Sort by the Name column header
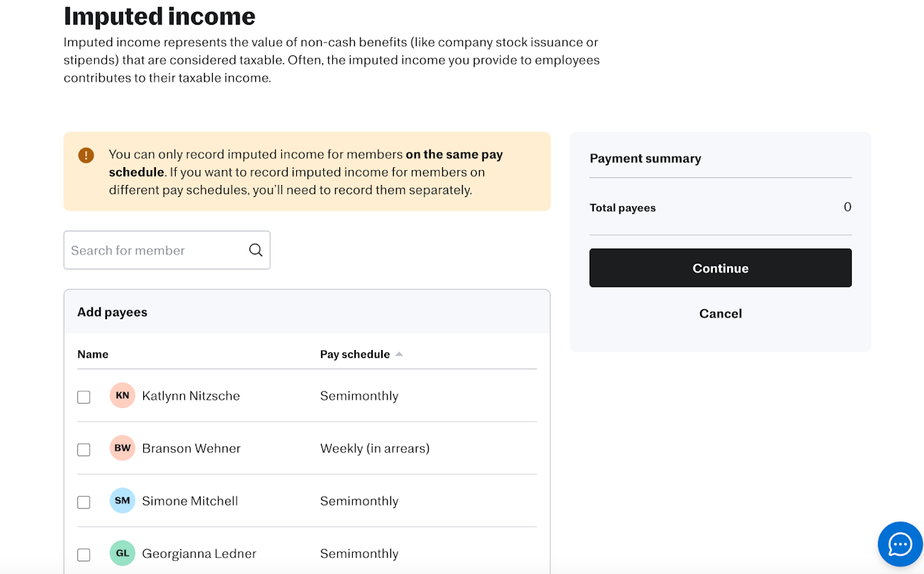The height and width of the screenshot is (574, 924). click(x=93, y=354)
